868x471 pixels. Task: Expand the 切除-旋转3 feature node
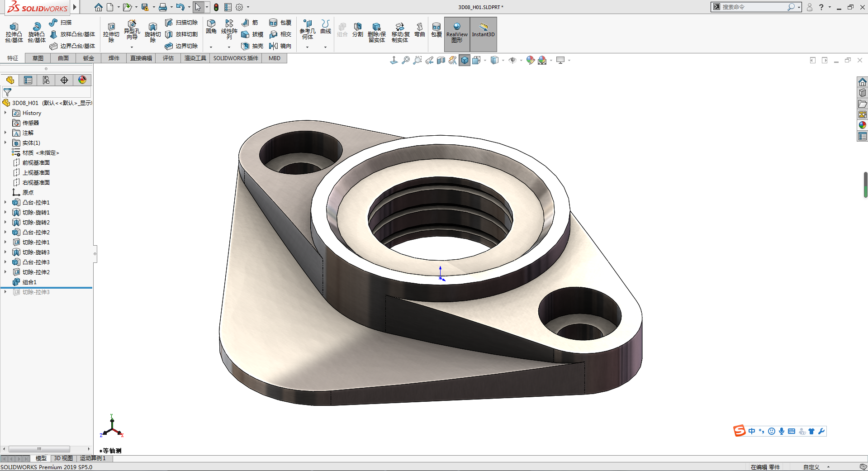coord(5,252)
